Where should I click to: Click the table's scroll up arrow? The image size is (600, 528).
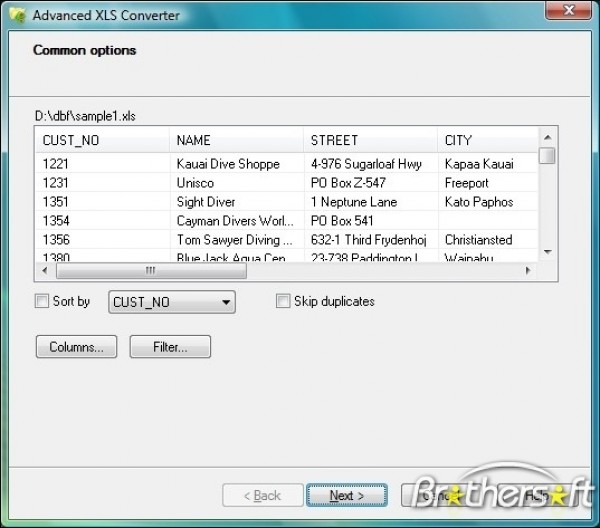tap(548, 137)
